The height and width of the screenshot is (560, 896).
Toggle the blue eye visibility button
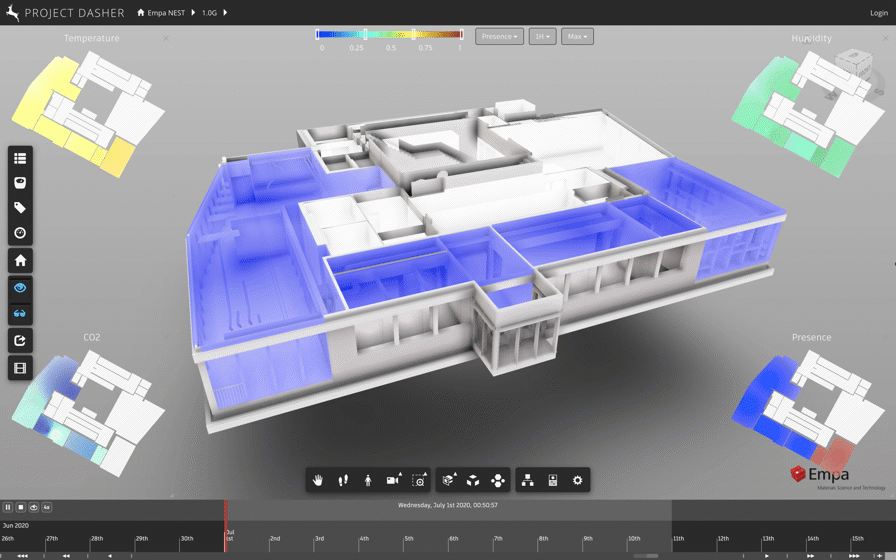20,288
